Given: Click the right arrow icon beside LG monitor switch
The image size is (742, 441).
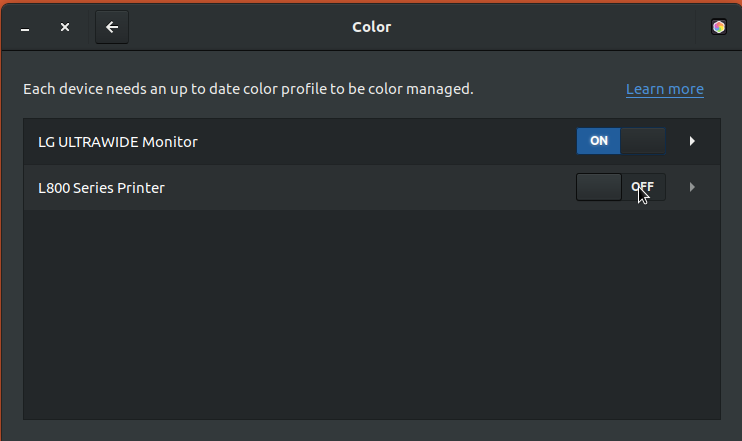Looking at the screenshot, I should coord(692,141).
